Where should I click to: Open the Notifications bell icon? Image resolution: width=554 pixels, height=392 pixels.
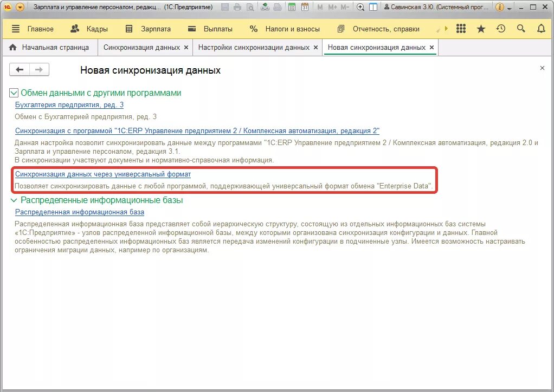coord(541,29)
